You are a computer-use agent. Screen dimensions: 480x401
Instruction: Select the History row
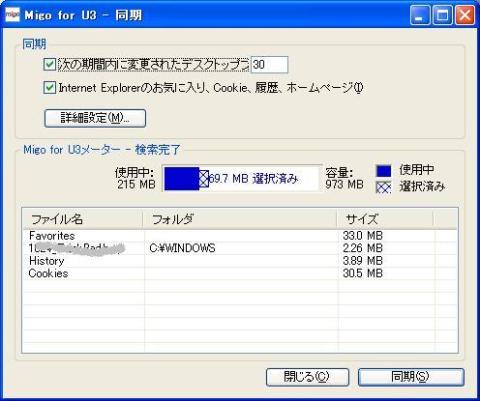pos(239,261)
